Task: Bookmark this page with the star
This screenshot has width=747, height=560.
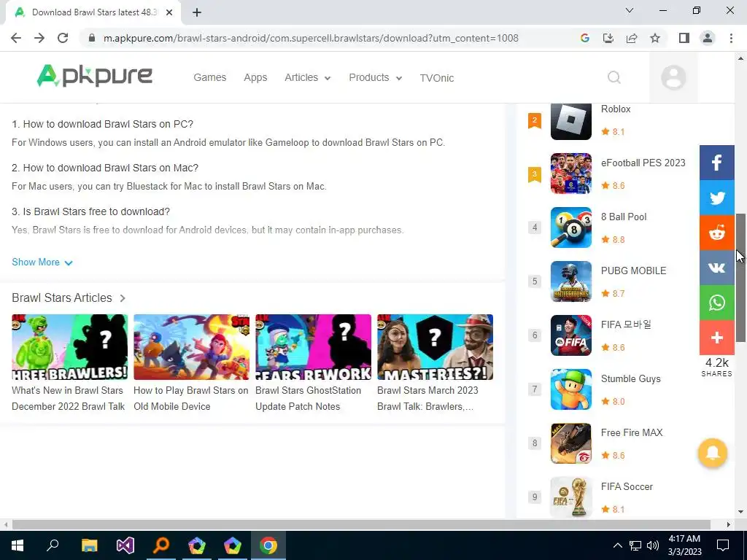Action: tap(655, 38)
